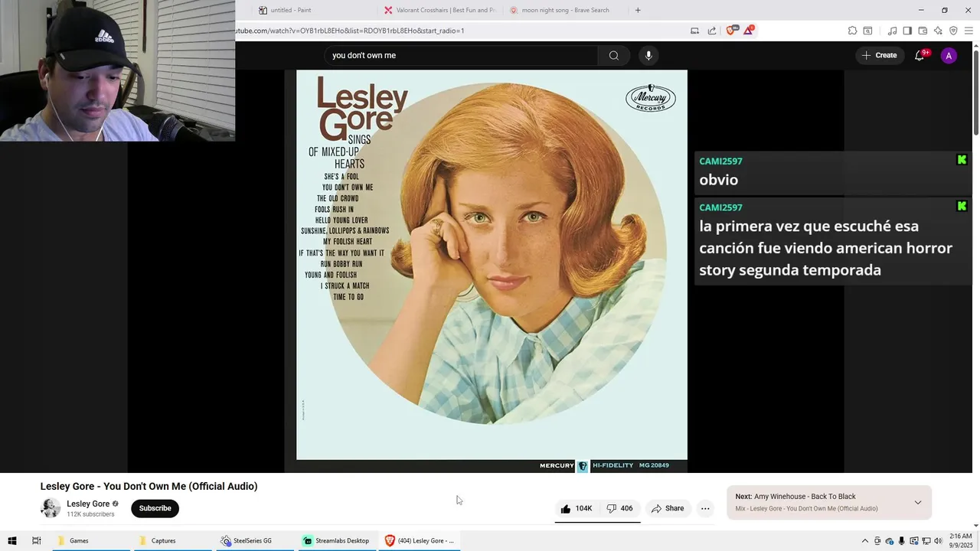Open Games folder on the taskbar
980x551 pixels.
tap(90, 540)
